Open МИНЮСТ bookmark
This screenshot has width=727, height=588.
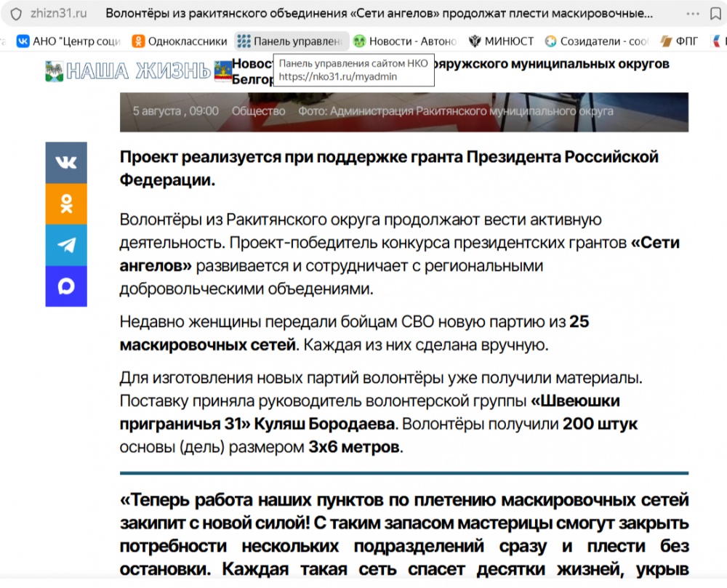501,41
